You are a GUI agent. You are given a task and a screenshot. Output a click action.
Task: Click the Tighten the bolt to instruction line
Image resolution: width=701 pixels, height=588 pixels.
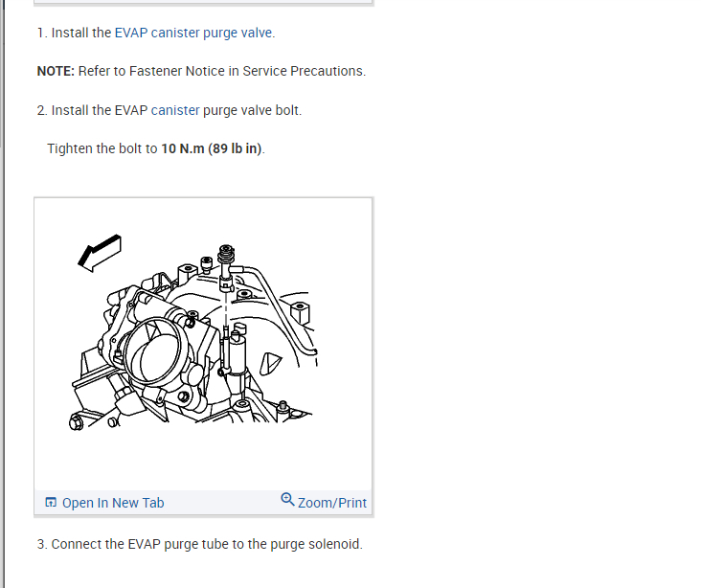coord(156,148)
